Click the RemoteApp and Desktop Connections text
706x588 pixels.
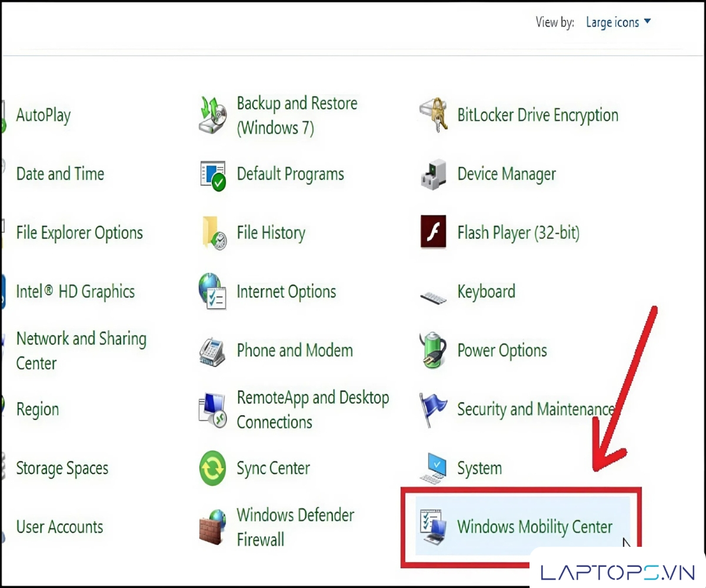[313, 410]
